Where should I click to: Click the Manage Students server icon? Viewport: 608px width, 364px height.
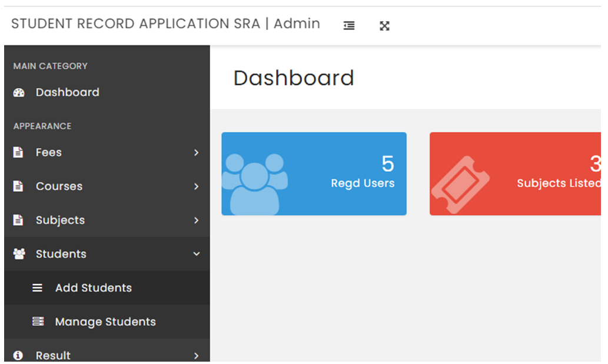tap(38, 322)
